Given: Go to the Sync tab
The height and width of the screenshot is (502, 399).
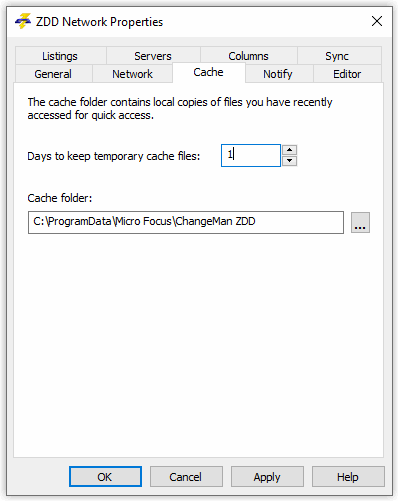Looking at the screenshot, I should coord(337,56).
